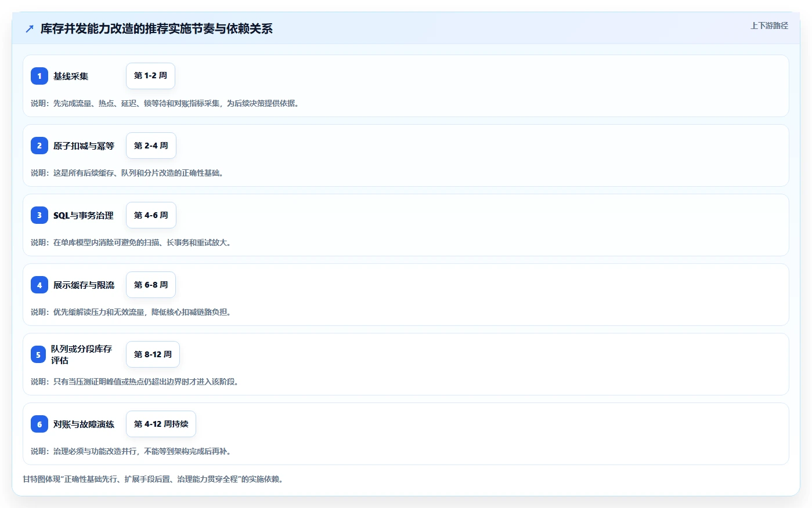Select the 队列或分段库存评估 step title

[81, 354]
